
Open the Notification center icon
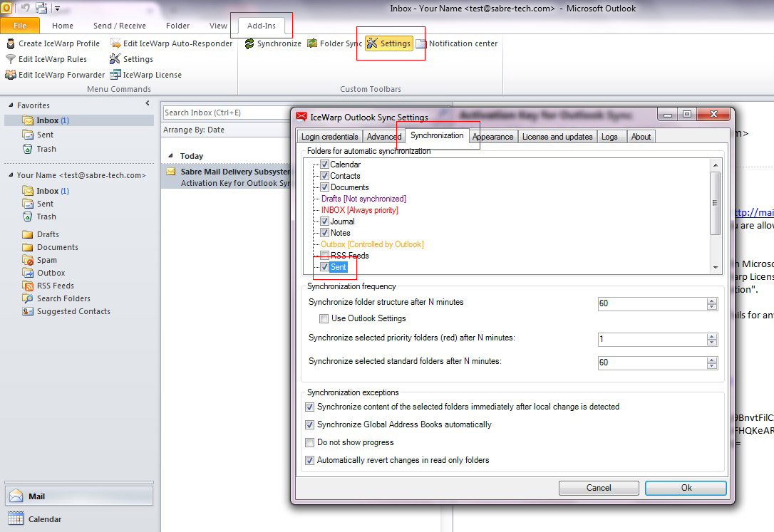[x=420, y=44]
